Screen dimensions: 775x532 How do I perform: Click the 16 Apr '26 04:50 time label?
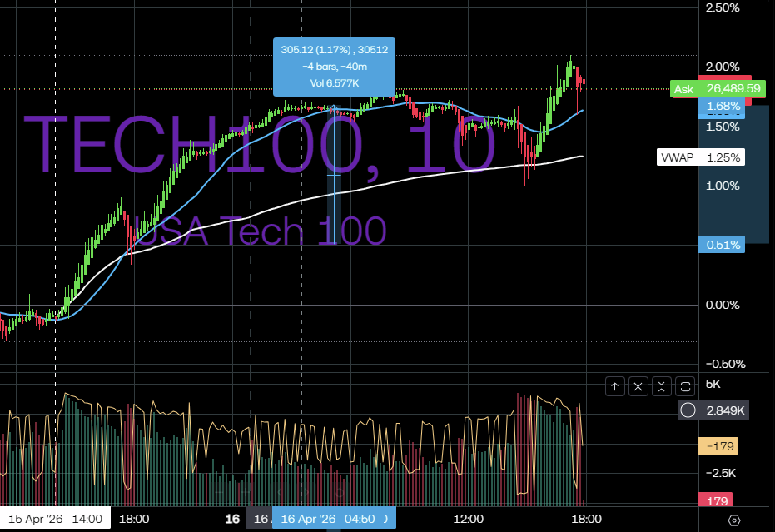pos(331,519)
